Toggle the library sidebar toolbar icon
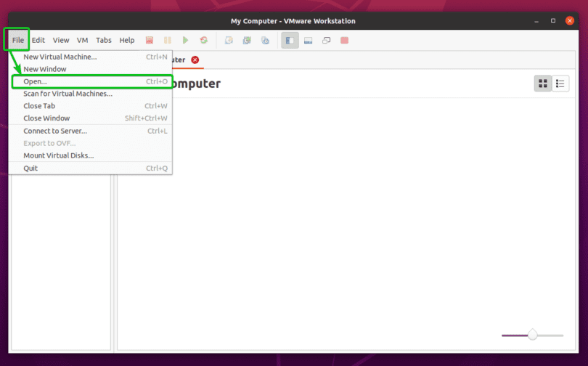 [290, 40]
